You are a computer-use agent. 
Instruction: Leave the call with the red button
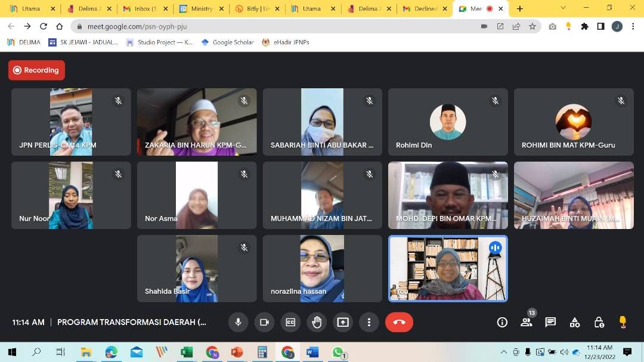(399, 322)
